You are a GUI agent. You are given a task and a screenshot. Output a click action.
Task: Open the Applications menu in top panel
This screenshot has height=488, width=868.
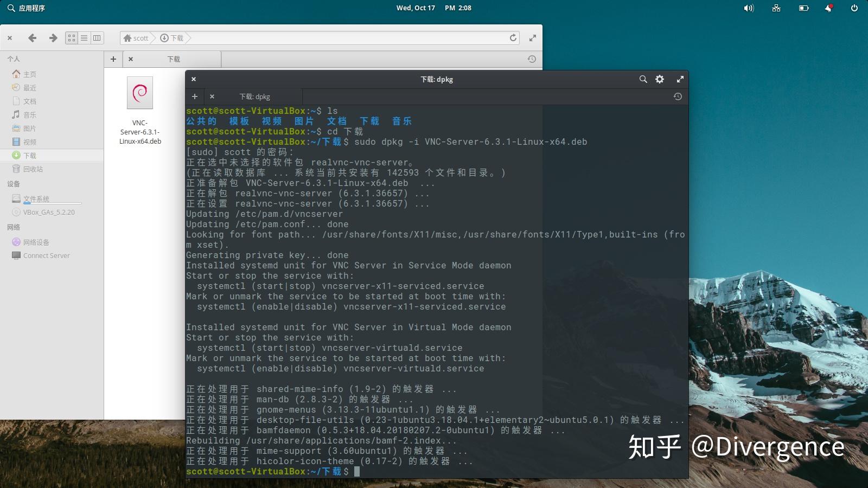26,8
